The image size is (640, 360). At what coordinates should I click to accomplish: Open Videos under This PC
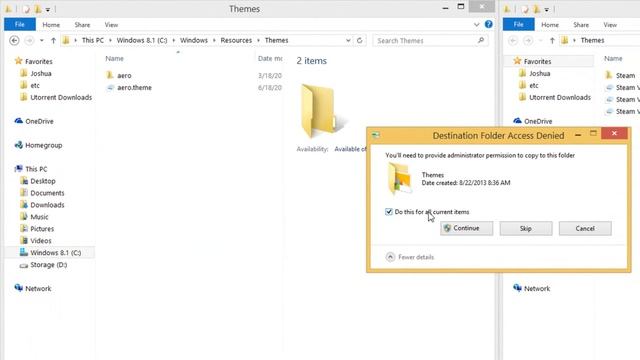pos(41,241)
